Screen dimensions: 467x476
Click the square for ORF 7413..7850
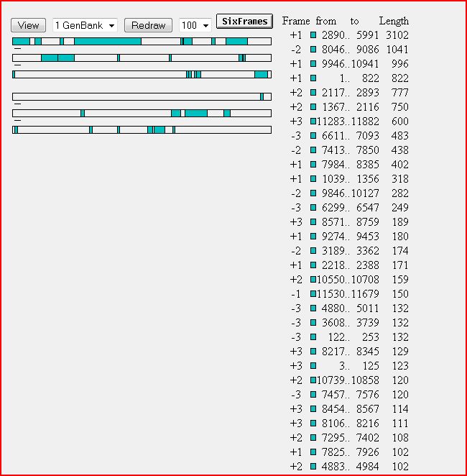coord(313,150)
